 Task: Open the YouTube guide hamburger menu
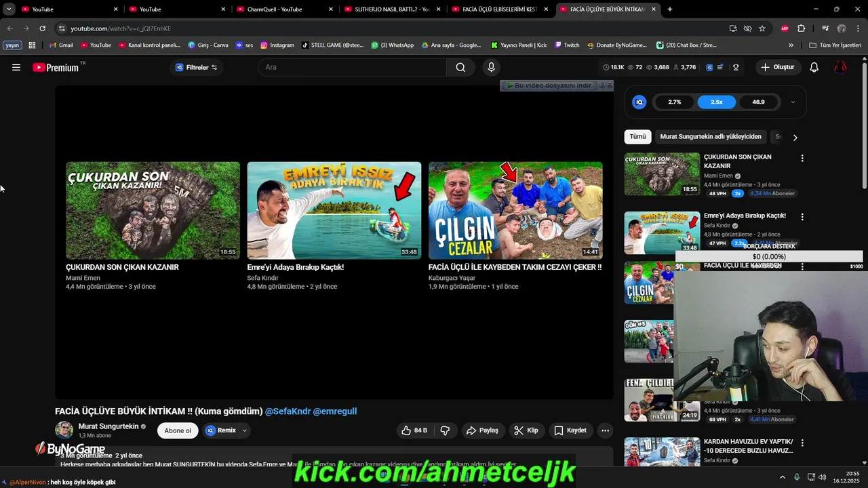[x=16, y=67]
